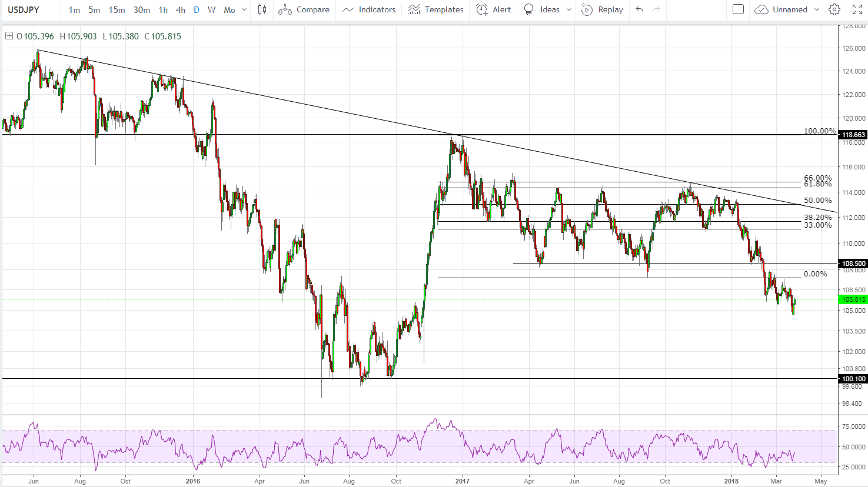Viewport: 868px width, 487px height.
Task: Select the 0.00% Fibonacci level label
Action: coord(815,274)
